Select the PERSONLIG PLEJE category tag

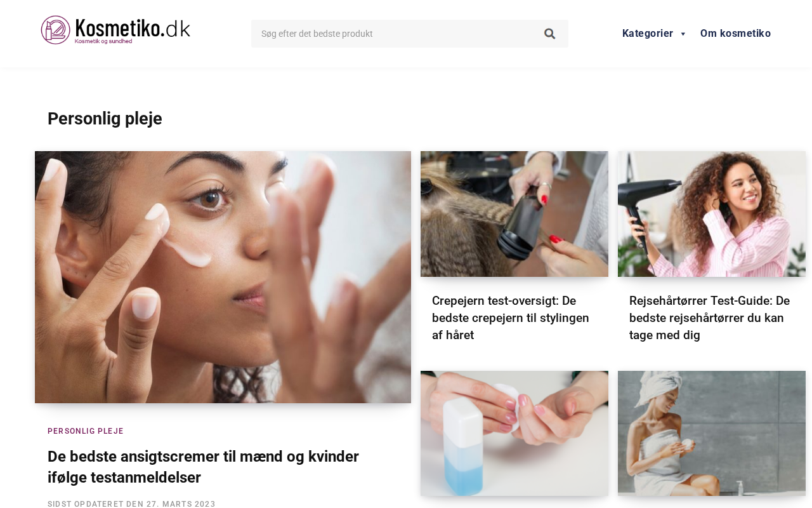coord(86,431)
